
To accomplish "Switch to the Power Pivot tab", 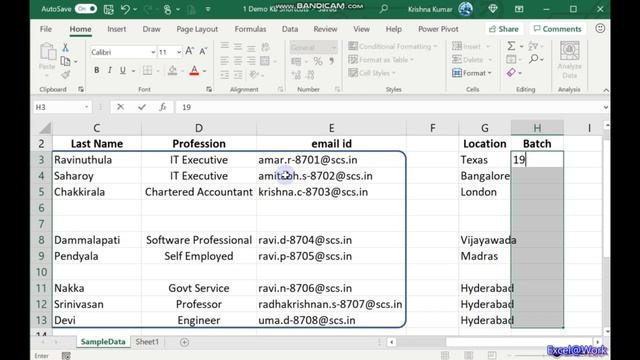I will [438, 29].
